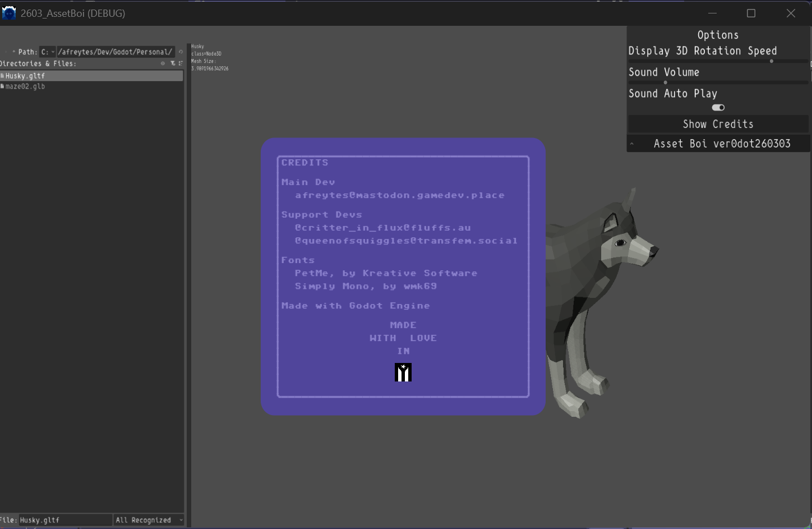This screenshot has width=812, height=529.
Task: Maximize the AssetBoi window
Action: 751,13
